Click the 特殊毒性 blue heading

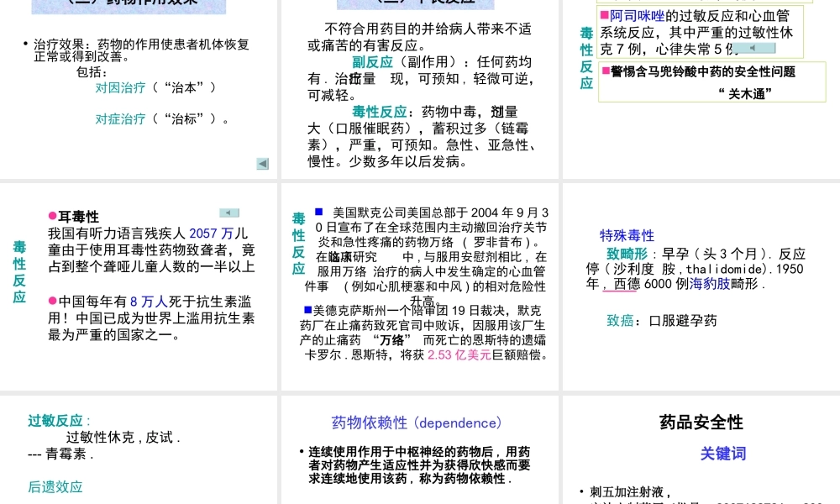click(627, 236)
